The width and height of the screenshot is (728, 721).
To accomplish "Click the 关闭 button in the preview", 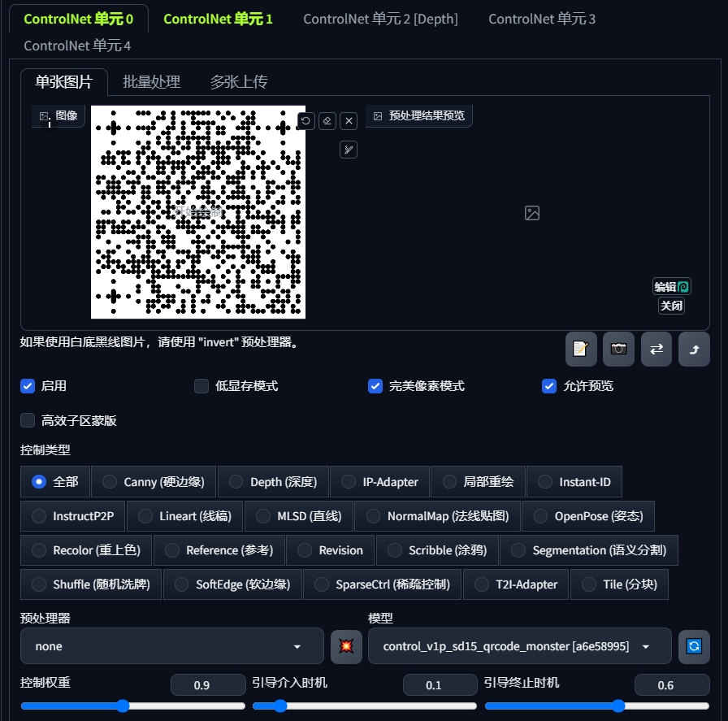I will [x=671, y=306].
